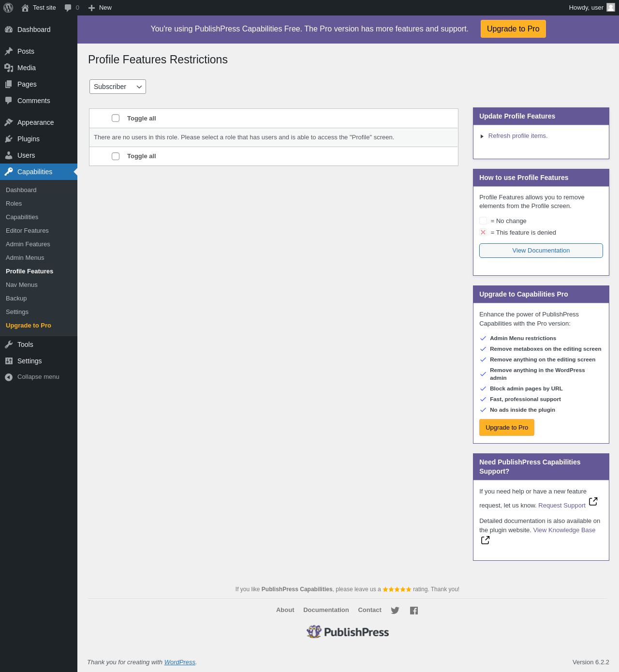Open the Capabilities submenu item
This screenshot has width=619, height=672.
22,217
